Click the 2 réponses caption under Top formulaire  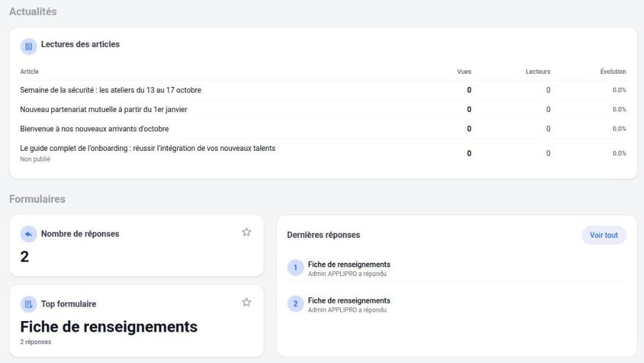click(36, 342)
